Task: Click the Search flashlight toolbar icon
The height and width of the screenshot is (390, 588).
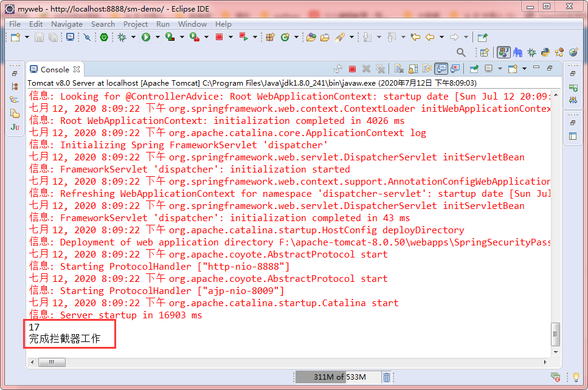Action: pyautogui.click(x=340, y=37)
